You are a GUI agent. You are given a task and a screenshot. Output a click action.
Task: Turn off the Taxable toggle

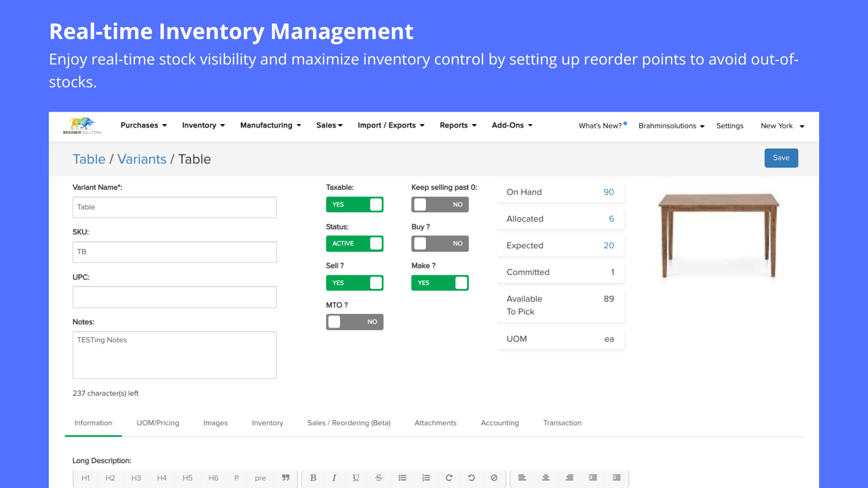pos(355,204)
